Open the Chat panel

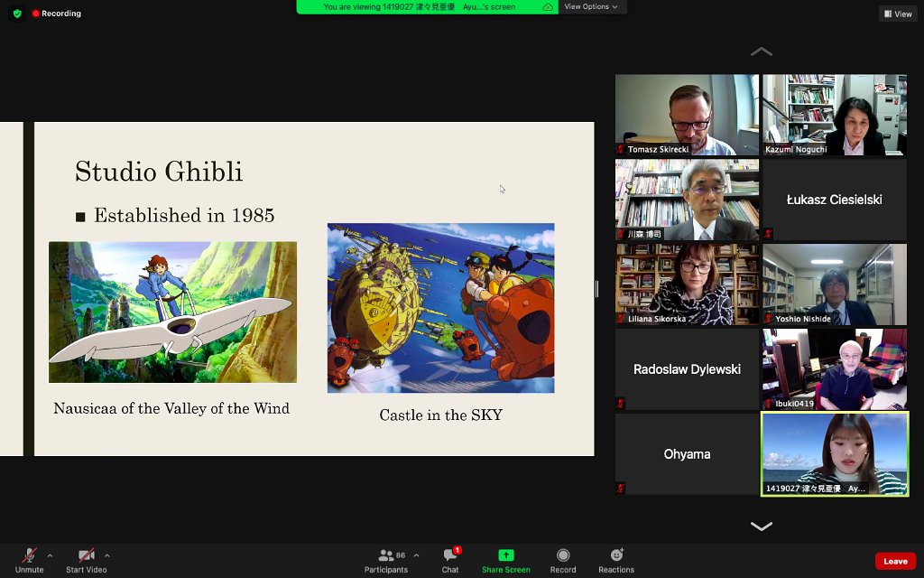(450, 560)
